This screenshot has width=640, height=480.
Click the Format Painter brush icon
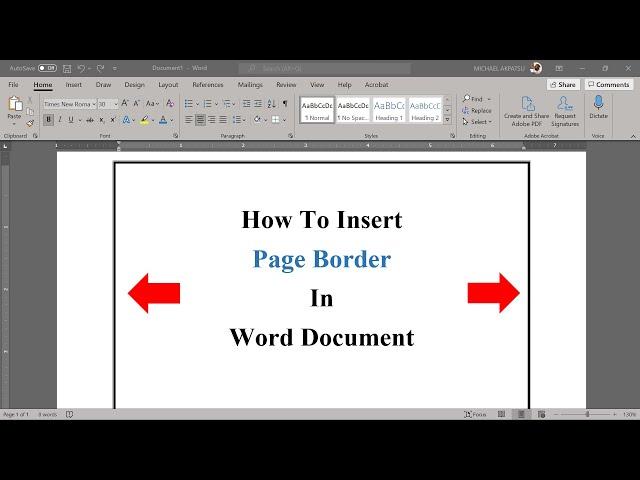tap(30, 123)
